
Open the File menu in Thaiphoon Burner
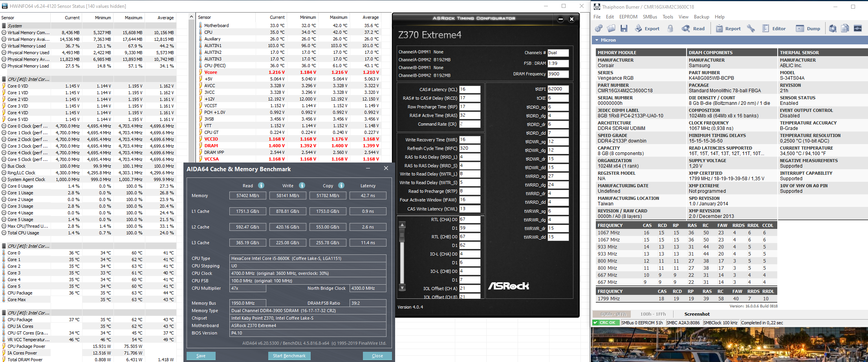tap(597, 17)
